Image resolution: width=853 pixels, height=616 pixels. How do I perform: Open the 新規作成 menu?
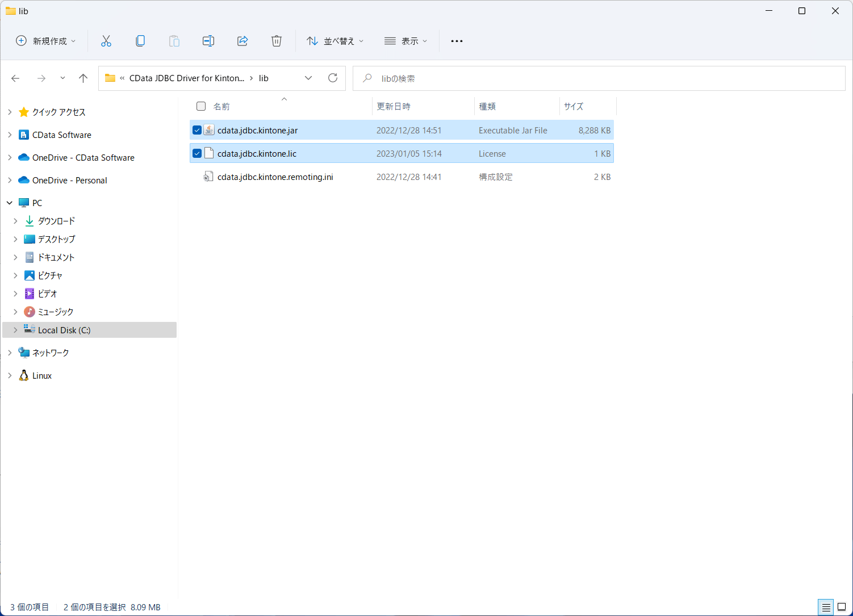pyautogui.click(x=45, y=41)
